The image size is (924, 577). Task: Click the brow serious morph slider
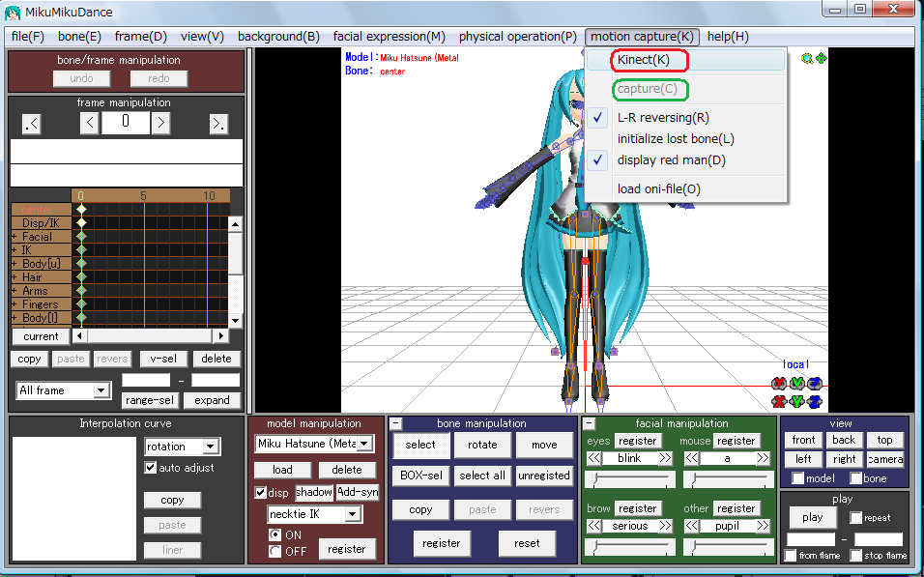coord(630,548)
